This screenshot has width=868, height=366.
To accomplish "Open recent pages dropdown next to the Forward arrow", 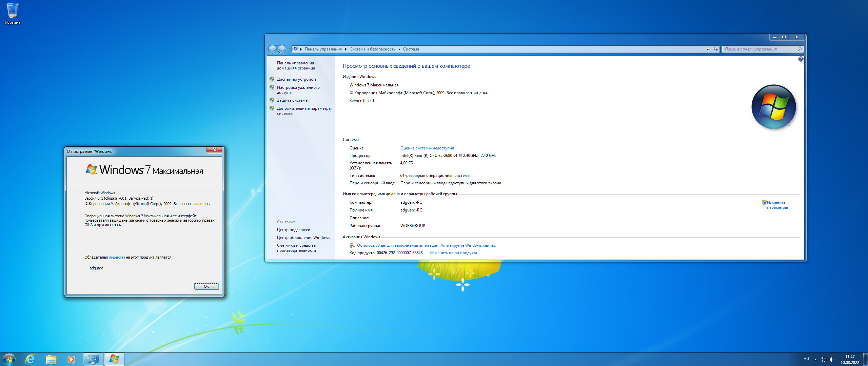I will click(289, 49).
